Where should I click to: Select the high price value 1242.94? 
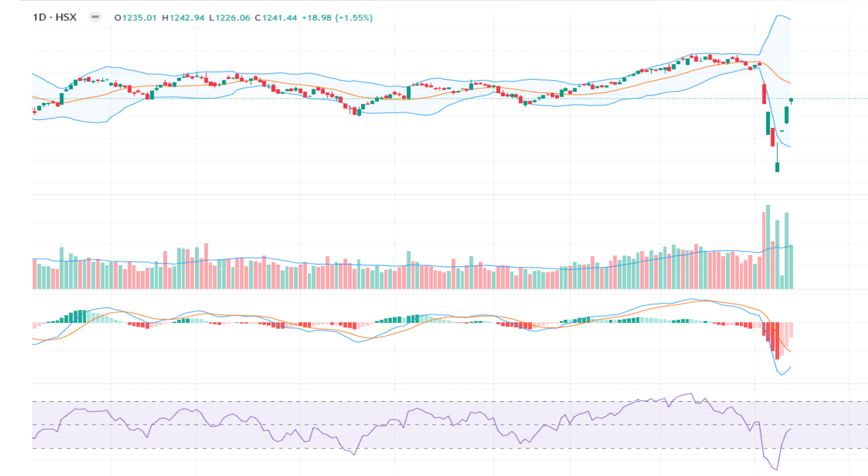187,18
